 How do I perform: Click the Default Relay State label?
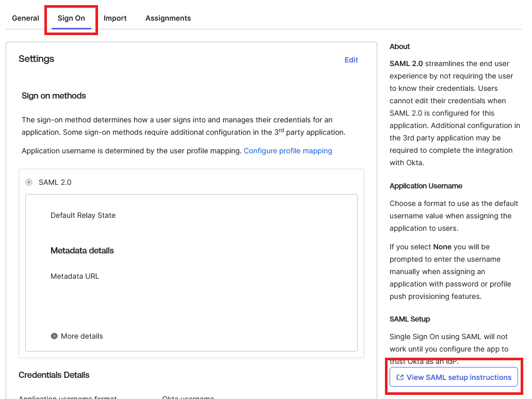(x=83, y=215)
